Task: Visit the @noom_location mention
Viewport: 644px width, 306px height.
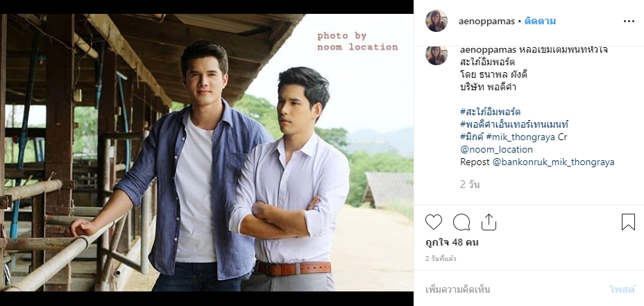Action: (496, 149)
